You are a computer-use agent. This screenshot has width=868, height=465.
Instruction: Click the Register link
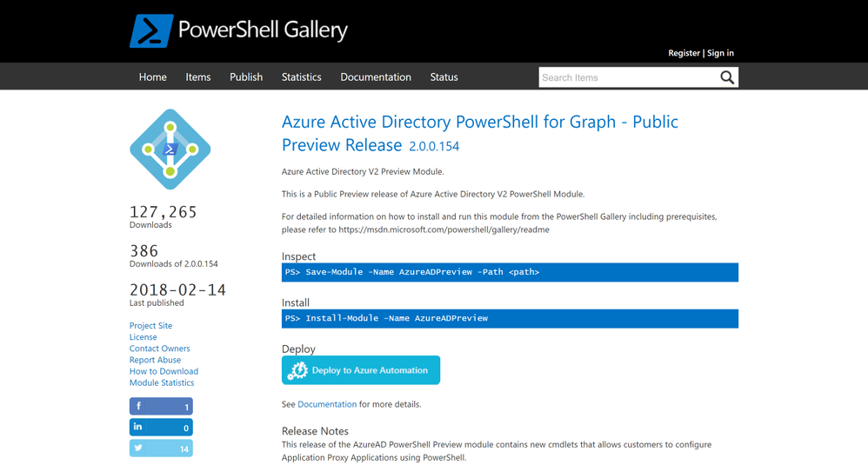[684, 53]
